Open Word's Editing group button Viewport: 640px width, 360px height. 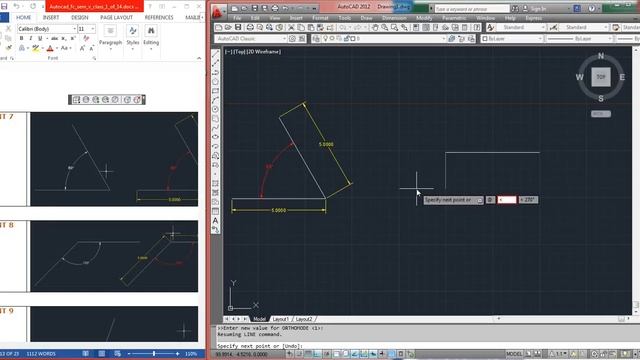coord(151,38)
